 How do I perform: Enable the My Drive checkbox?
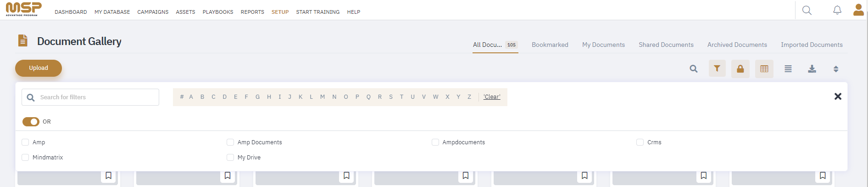coord(230,158)
